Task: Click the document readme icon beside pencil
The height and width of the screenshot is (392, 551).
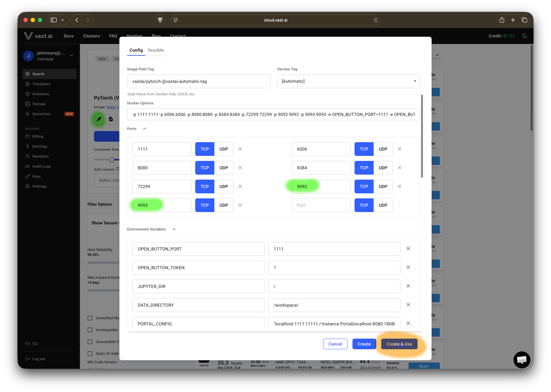Action: coord(111,119)
